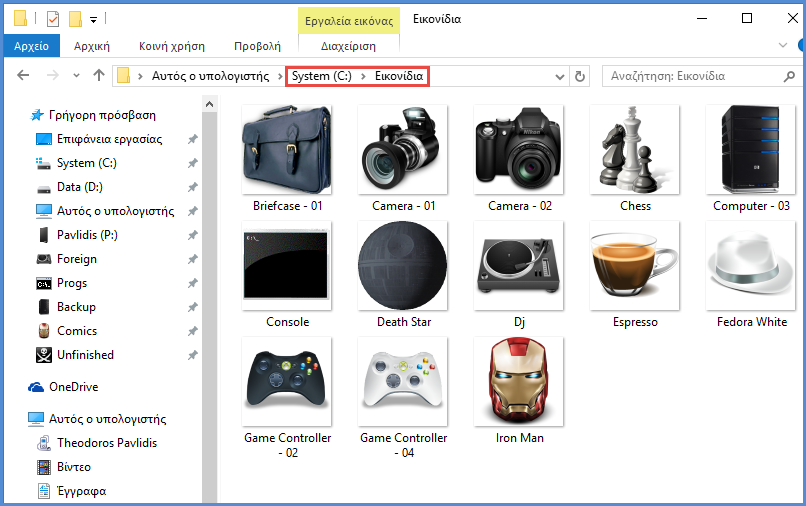Select the Camera - 01 image icon
The height and width of the screenshot is (506, 806).
coord(403,150)
